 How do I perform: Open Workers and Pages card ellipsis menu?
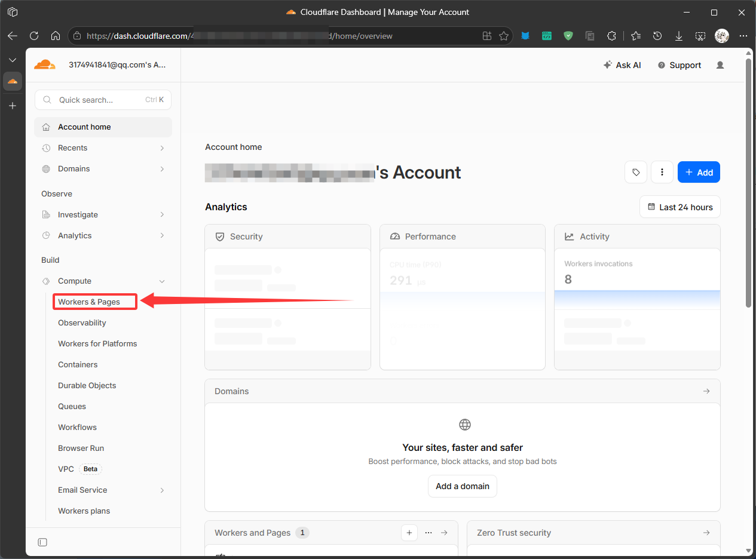428,533
